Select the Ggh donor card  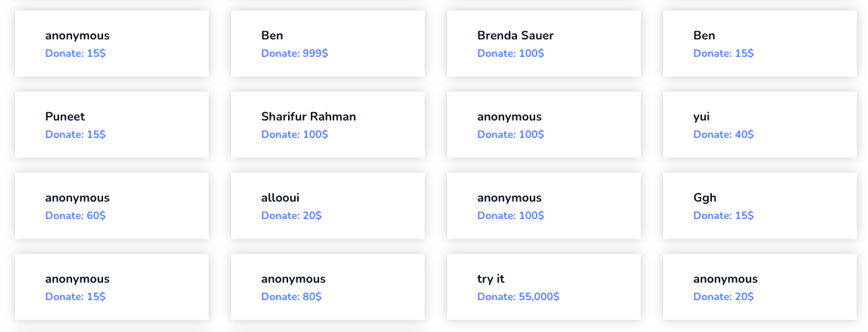(x=760, y=206)
